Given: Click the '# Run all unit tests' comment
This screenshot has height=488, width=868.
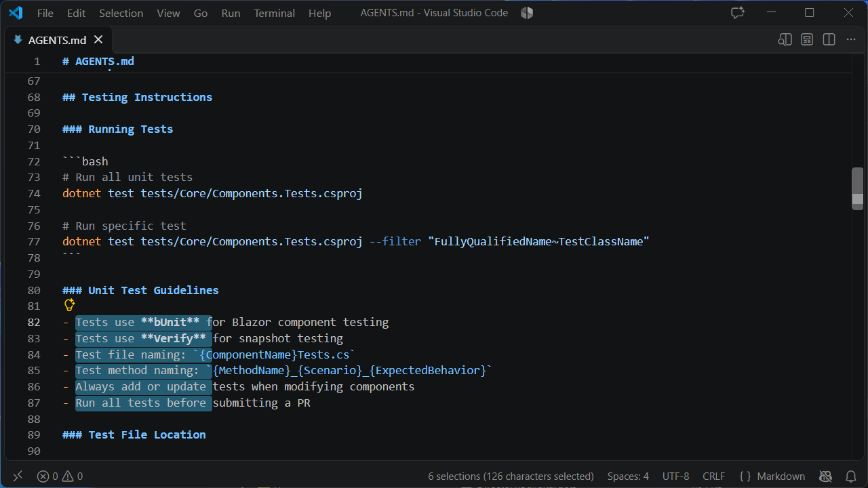Looking at the screenshot, I should (x=127, y=178).
